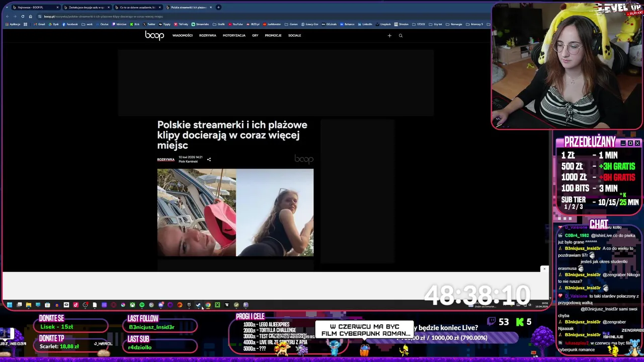Open the Kick bookmark
644x362 pixels.
[x=135, y=24]
